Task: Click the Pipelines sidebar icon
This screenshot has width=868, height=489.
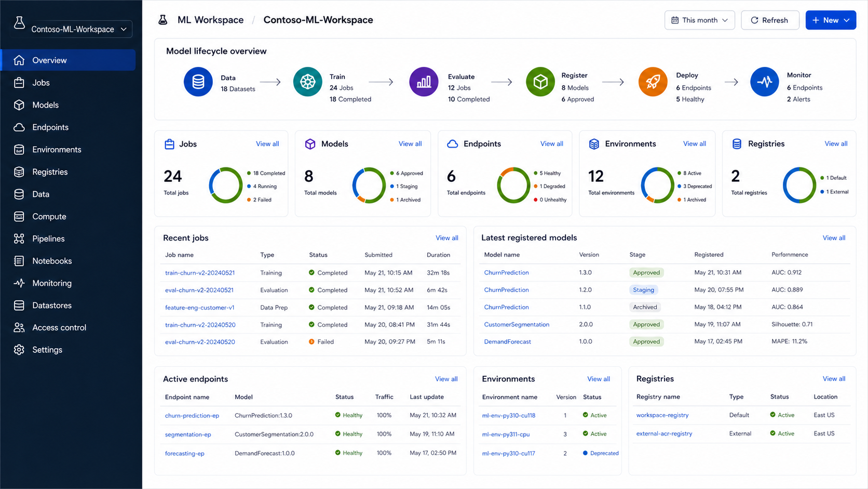Action: pos(19,239)
